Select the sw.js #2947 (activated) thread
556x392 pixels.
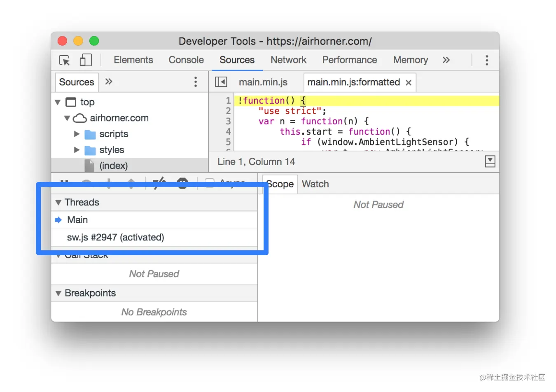154,238
